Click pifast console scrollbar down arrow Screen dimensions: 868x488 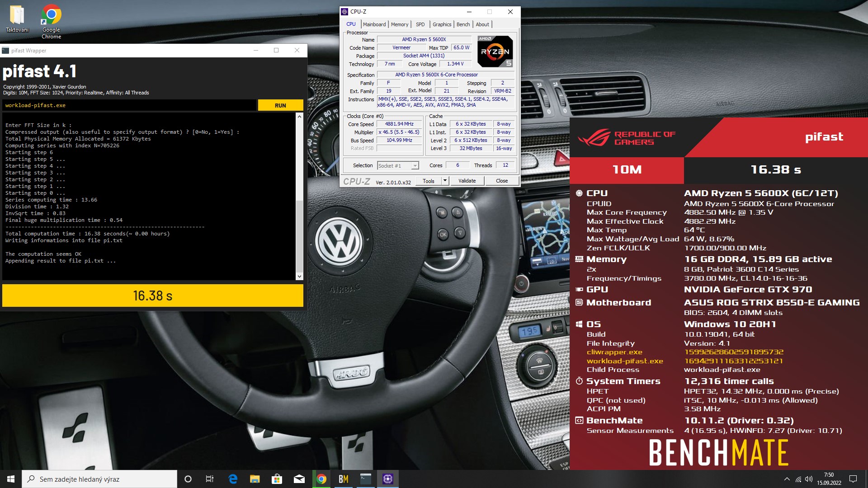(299, 277)
